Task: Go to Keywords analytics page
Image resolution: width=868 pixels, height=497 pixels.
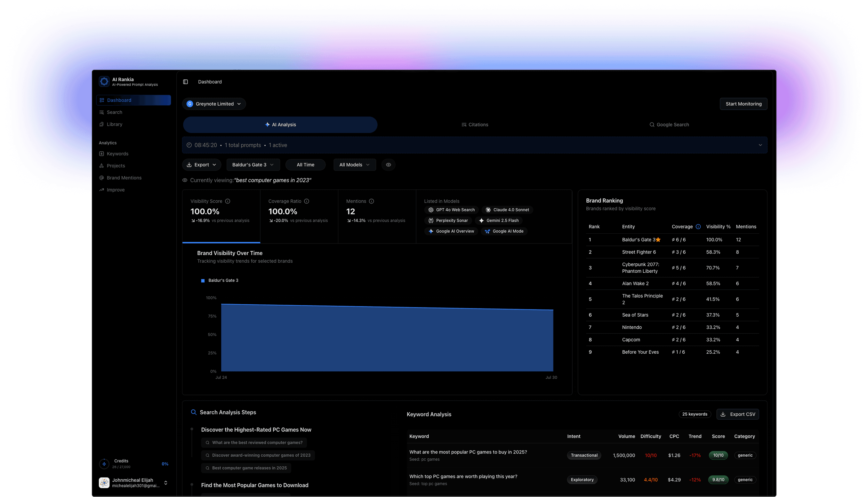Action: click(x=117, y=154)
